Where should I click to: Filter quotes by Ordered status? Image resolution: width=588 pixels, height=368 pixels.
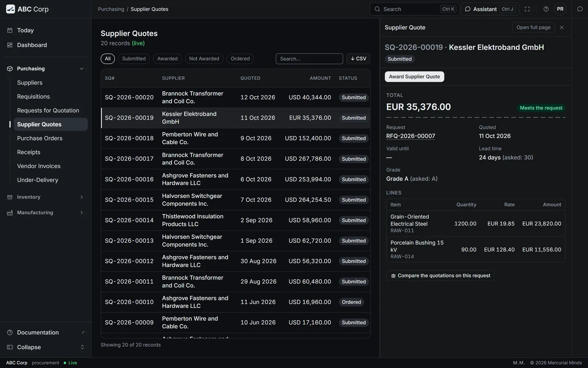240,59
